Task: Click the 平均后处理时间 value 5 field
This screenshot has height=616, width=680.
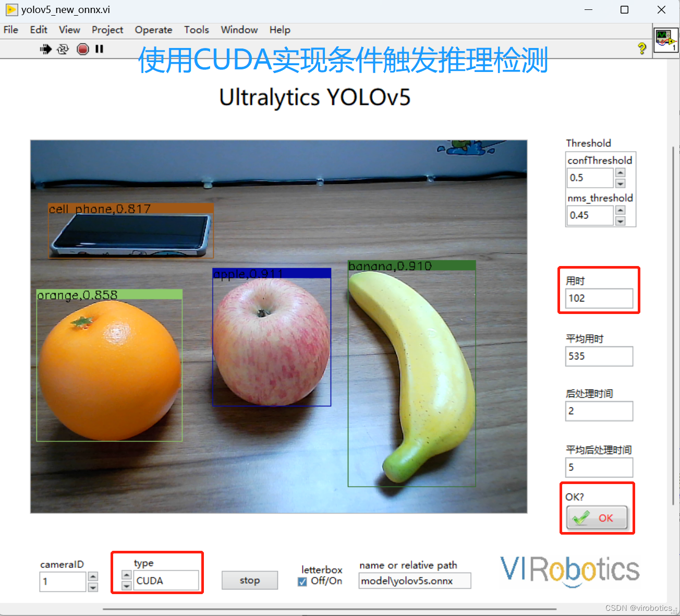Action: click(x=599, y=467)
